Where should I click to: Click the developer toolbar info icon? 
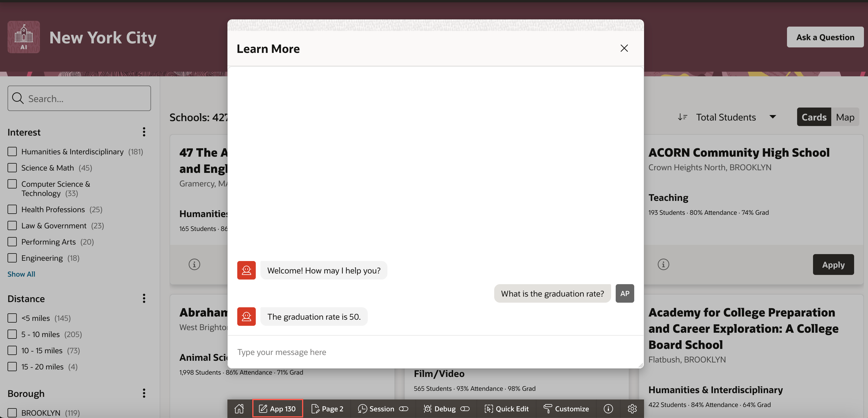[x=608, y=408]
